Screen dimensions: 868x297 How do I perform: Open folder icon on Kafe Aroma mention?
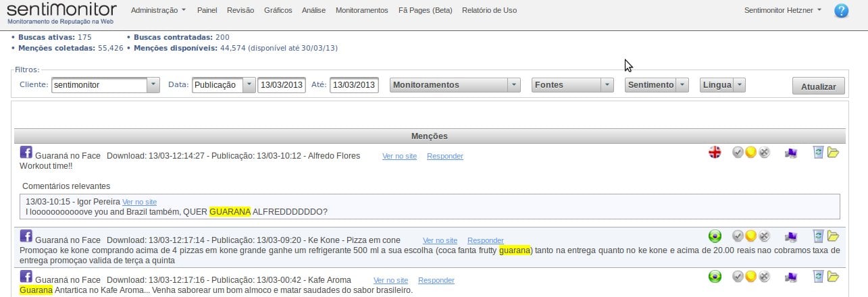(833, 276)
